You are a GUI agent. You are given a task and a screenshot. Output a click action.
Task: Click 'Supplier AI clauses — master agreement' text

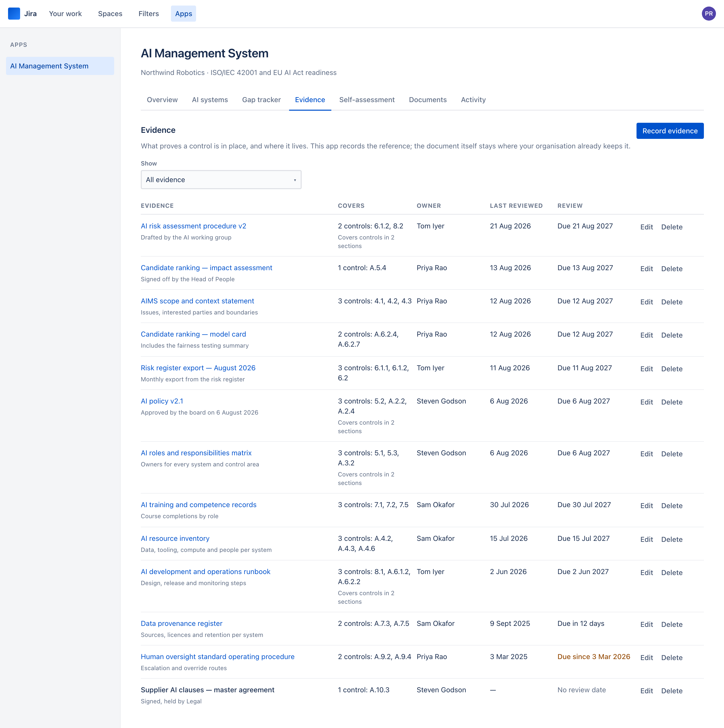click(x=207, y=690)
